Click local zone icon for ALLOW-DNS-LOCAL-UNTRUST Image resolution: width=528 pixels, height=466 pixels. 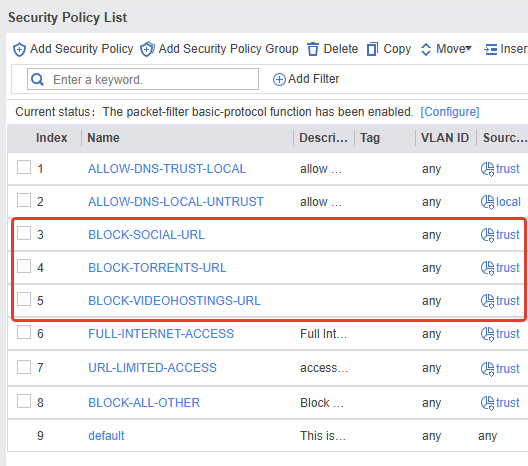tap(487, 202)
